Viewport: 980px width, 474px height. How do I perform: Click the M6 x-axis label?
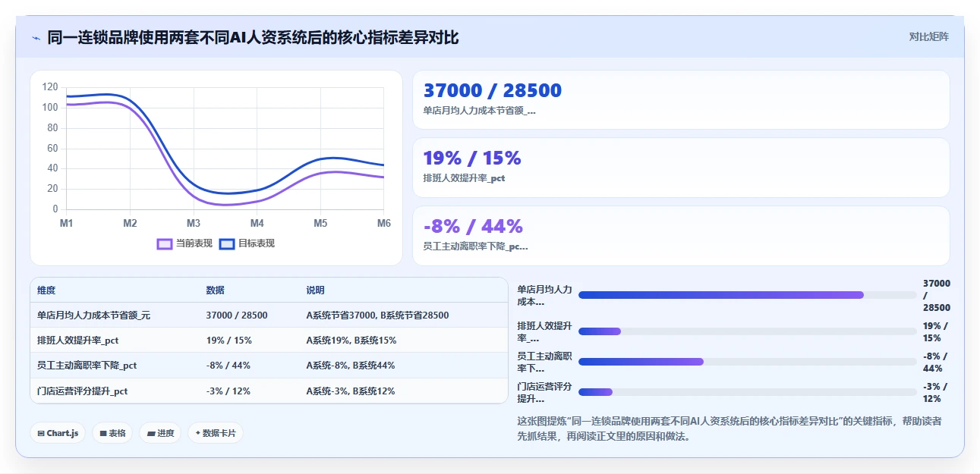(384, 223)
